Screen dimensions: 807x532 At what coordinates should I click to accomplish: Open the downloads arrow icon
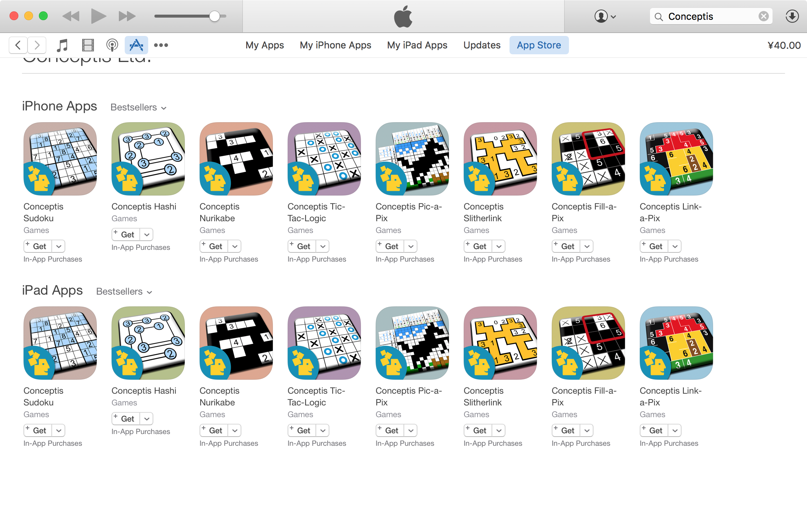click(792, 16)
